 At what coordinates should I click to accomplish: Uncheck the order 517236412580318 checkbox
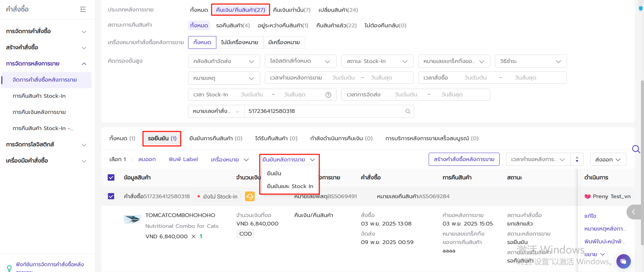111,197
